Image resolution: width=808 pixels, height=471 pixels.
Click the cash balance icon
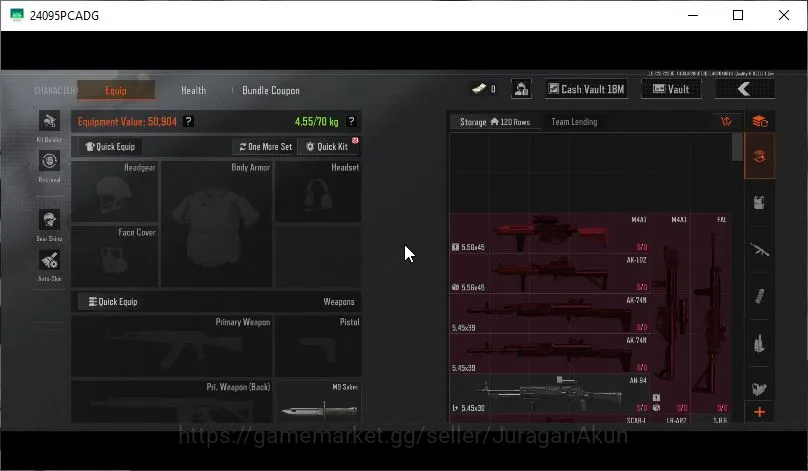point(479,89)
